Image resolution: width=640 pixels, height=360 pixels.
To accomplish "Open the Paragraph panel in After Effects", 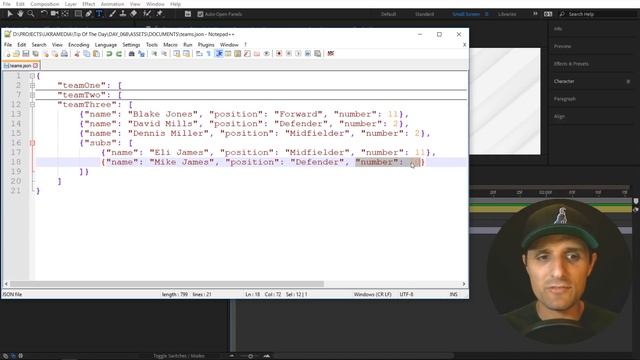I will [564, 99].
